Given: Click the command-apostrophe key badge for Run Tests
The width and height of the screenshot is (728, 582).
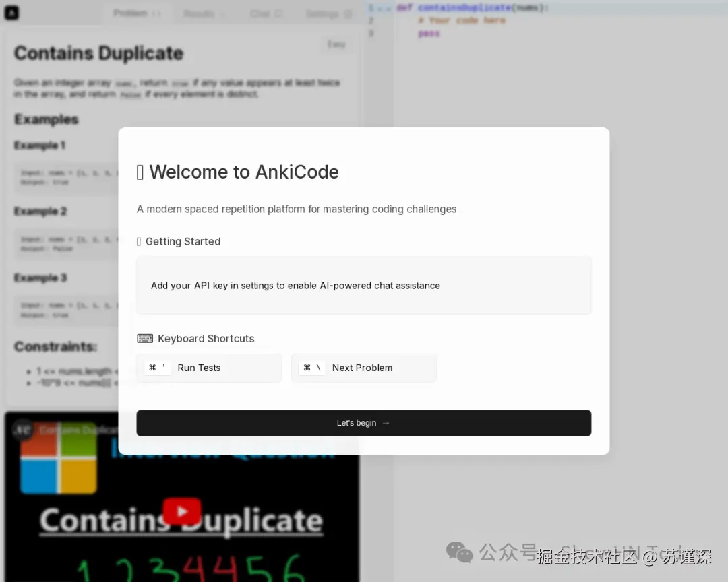Looking at the screenshot, I should (157, 368).
